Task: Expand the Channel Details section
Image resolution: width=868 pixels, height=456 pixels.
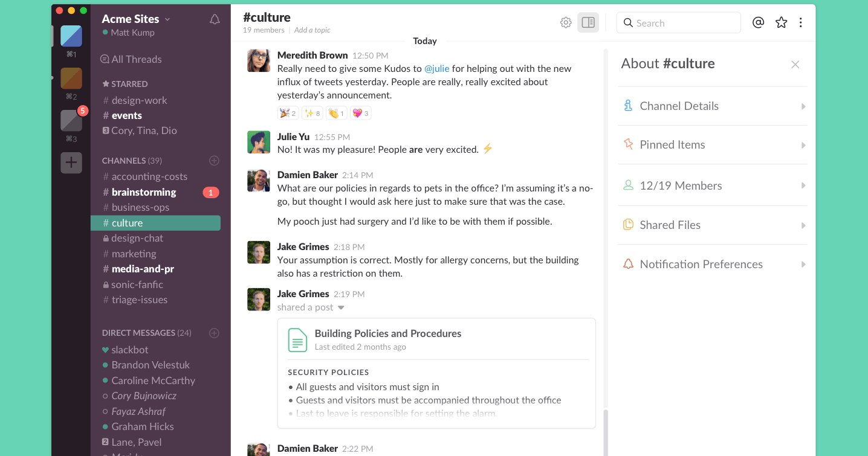Action: click(713, 106)
